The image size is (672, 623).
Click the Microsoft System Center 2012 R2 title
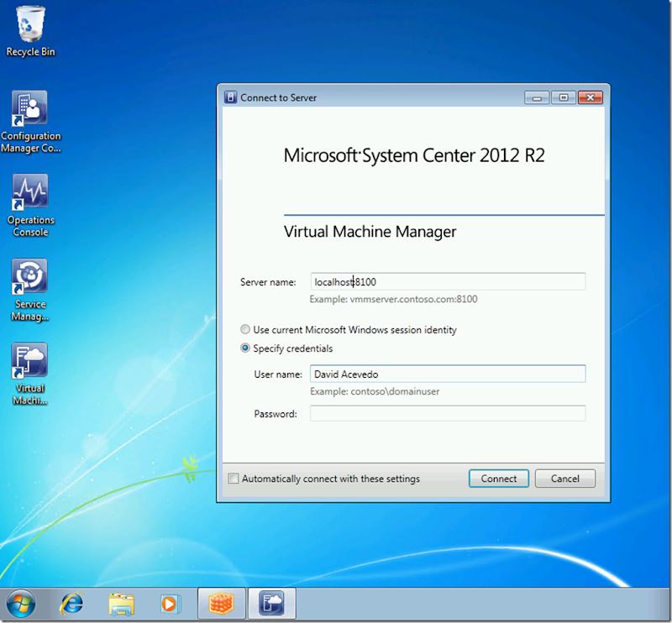pyautogui.click(x=414, y=155)
